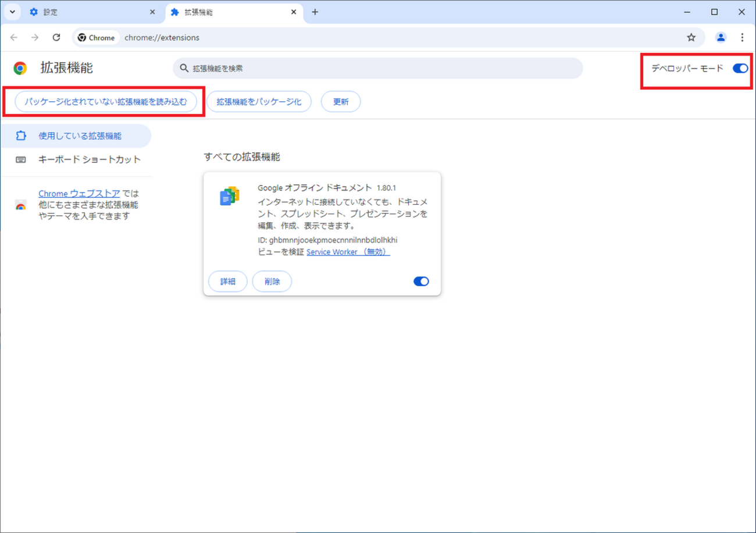Maximize the Chrome window
Screen dimensions: 756x533
click(x=714, y=12)
